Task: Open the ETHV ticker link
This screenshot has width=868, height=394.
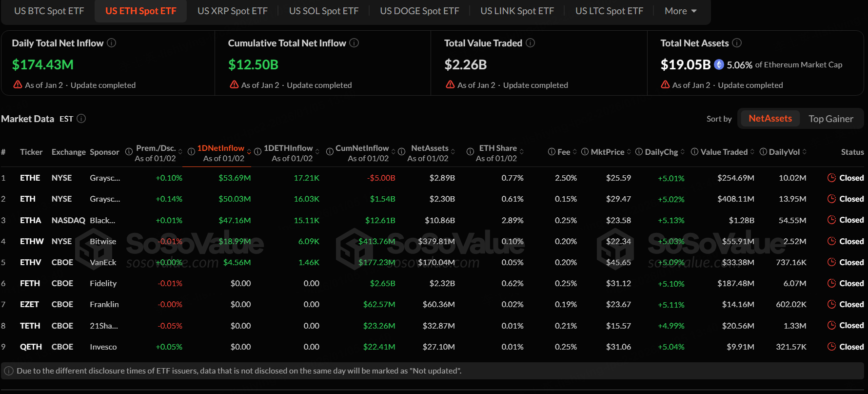Action: click(x=31, y=262)
